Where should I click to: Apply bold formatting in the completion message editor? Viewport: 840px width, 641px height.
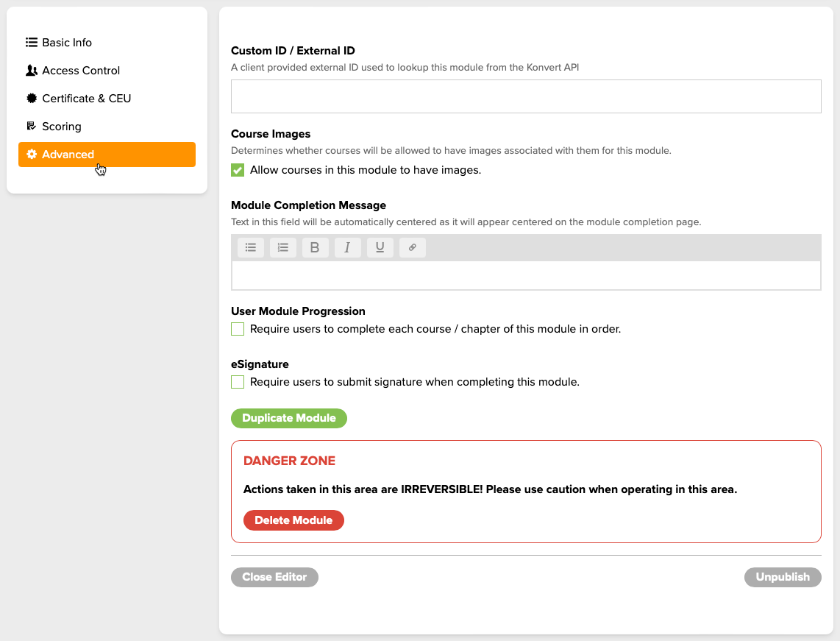click(x=315, y=247)
